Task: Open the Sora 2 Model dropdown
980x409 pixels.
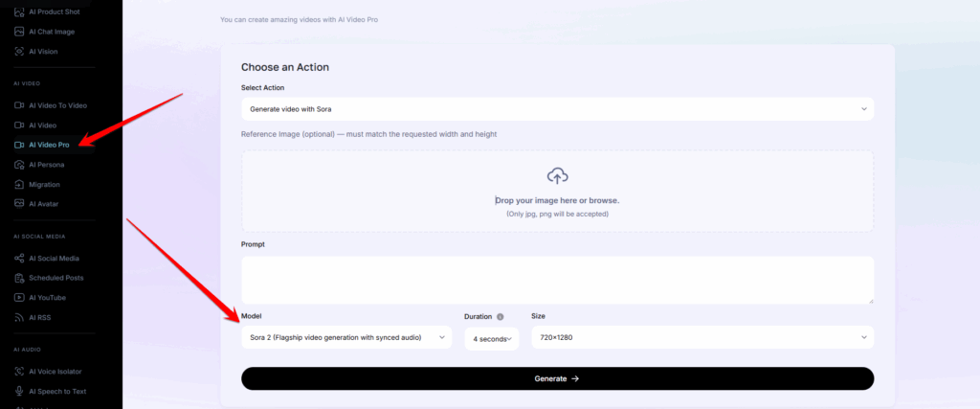Action: (x=346, y=337)
